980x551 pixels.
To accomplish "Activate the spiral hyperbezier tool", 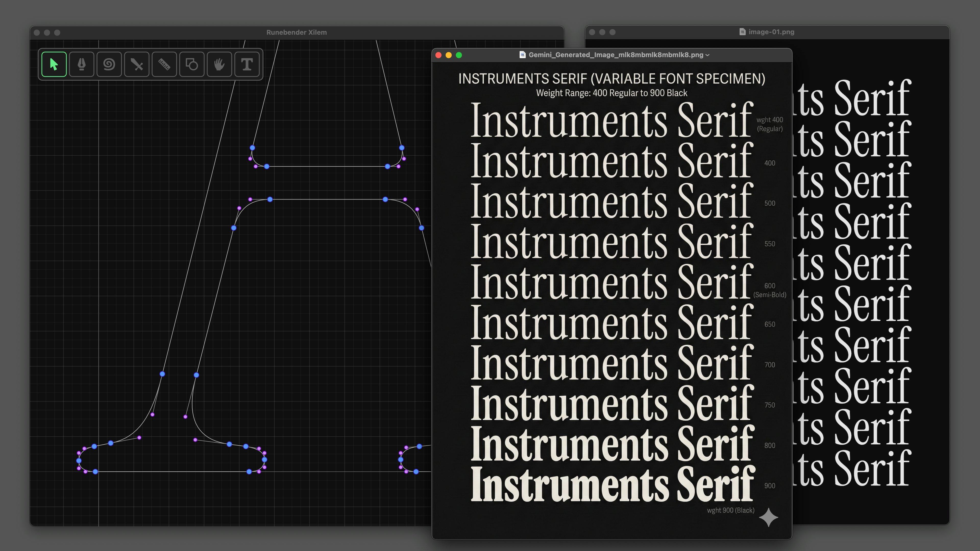I will tap(109, 64).
